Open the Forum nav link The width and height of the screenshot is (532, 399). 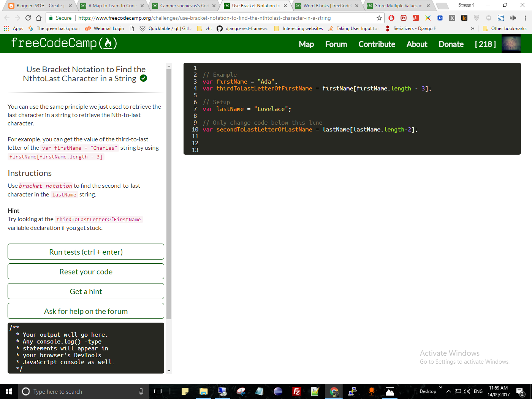coord(336,44)
